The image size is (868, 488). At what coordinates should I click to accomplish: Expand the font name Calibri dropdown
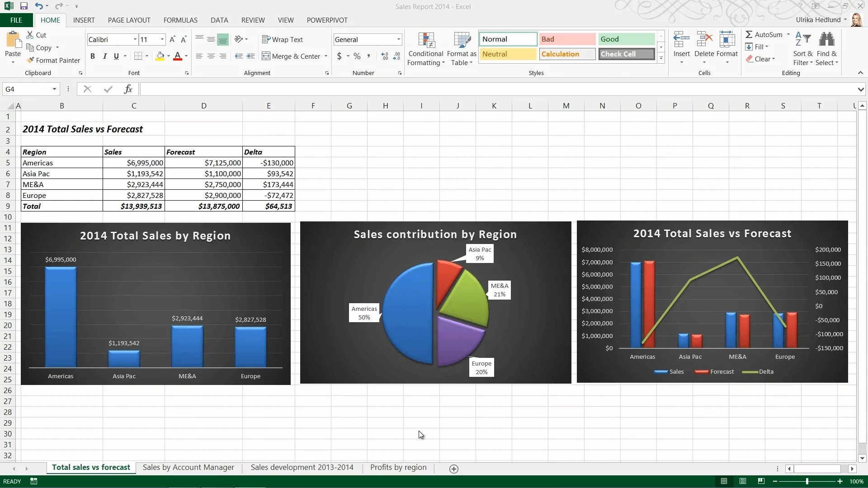tap(135, 39)
